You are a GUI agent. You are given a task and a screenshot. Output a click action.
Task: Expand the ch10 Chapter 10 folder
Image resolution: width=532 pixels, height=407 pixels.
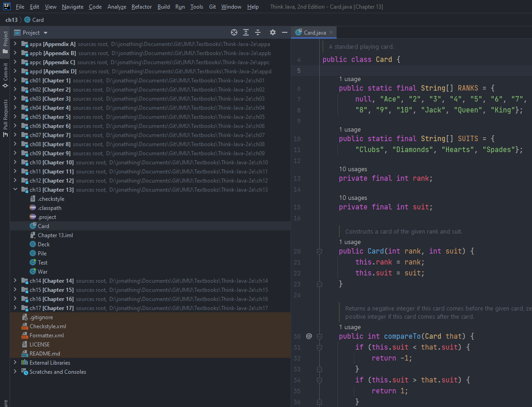click(x=15, y=162)
